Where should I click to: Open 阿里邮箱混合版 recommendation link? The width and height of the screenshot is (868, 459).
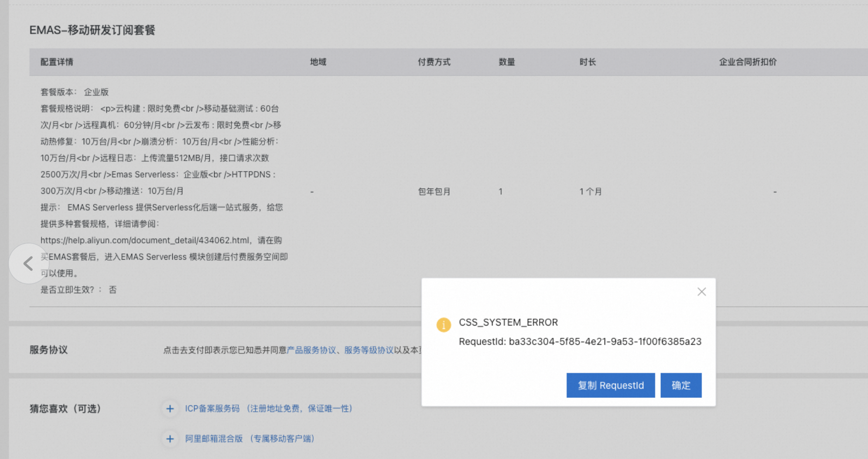[249, 439]
